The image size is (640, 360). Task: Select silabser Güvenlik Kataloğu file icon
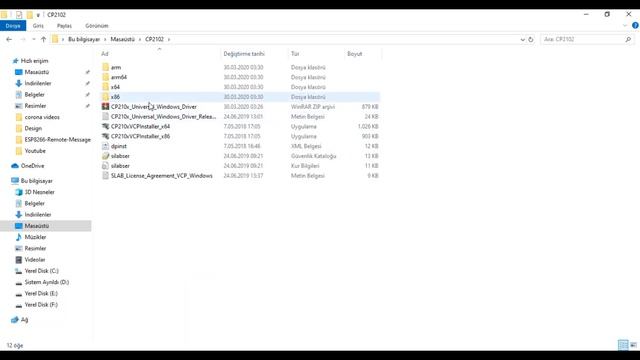tap(105, 156)
